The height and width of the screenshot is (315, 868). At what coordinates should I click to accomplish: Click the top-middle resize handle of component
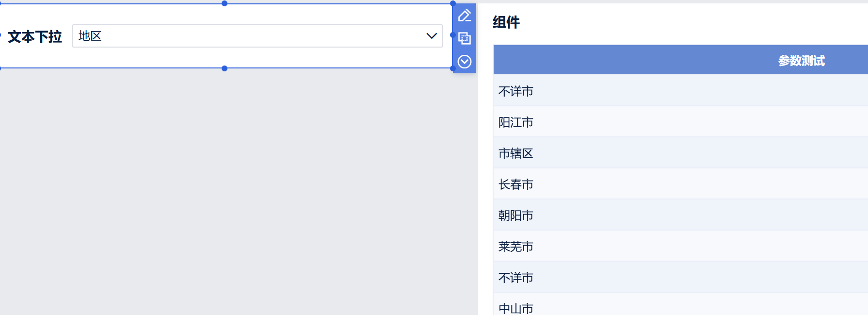pos(225,3)
